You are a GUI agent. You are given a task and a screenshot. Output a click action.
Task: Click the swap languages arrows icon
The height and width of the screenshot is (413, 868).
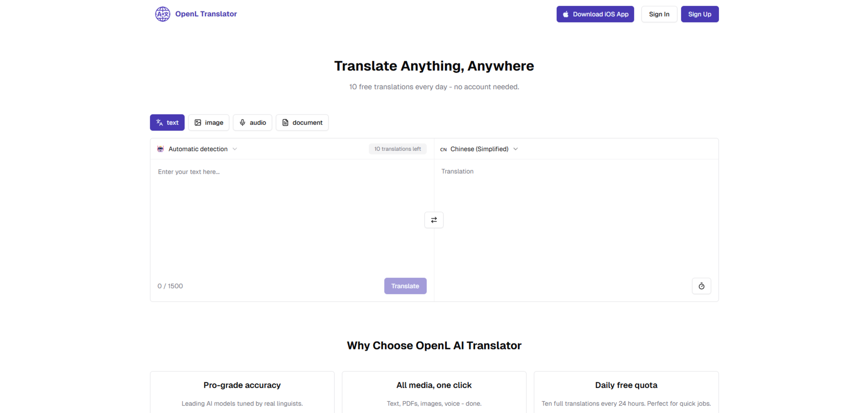pyautogui.click(x=434, y=220)
